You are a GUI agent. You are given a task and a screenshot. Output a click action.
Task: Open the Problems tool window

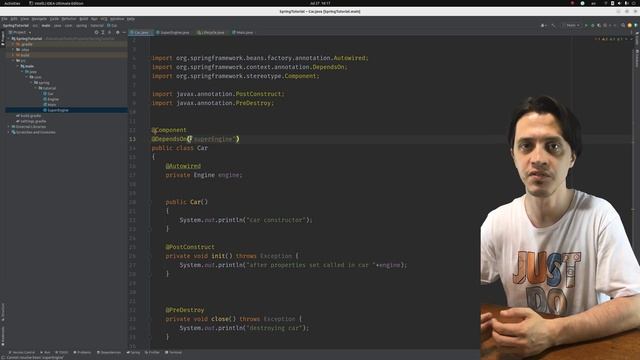(82, 352)
